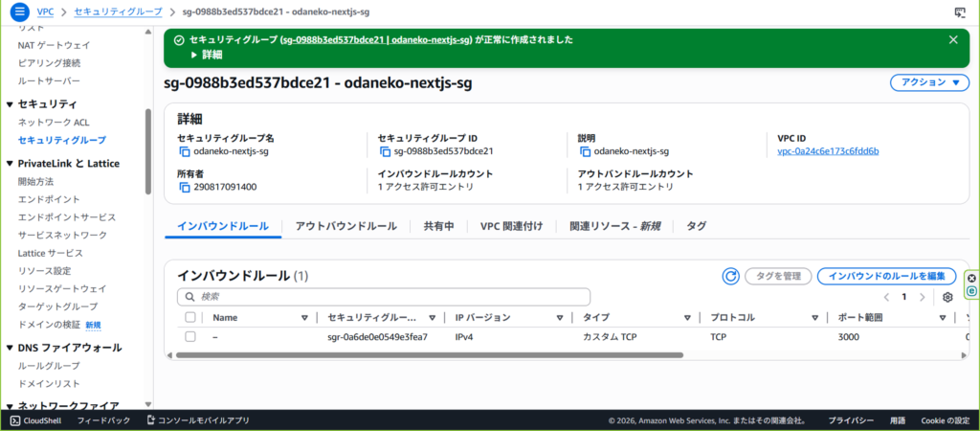This screenshot has width=980, height=431.
Task: Collapse the セキュリティ sidebar section
Action: (11, 103)
